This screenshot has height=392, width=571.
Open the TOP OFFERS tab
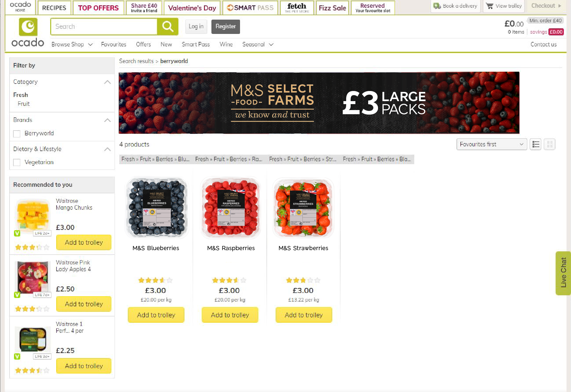[98, 8]
